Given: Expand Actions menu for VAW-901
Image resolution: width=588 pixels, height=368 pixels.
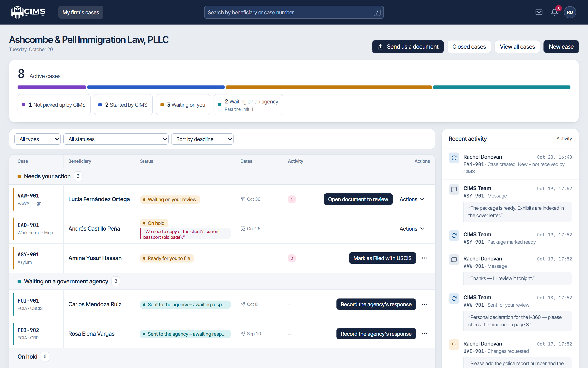Looking at the screenshot, I should (x=412, y=199).
